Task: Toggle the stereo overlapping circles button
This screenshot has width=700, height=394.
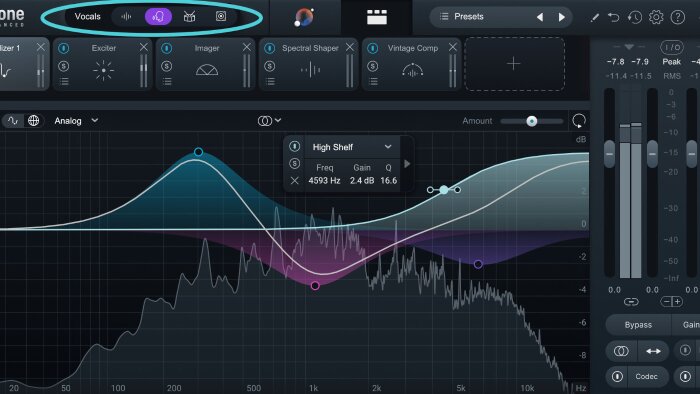Action: tap(621, 351)
